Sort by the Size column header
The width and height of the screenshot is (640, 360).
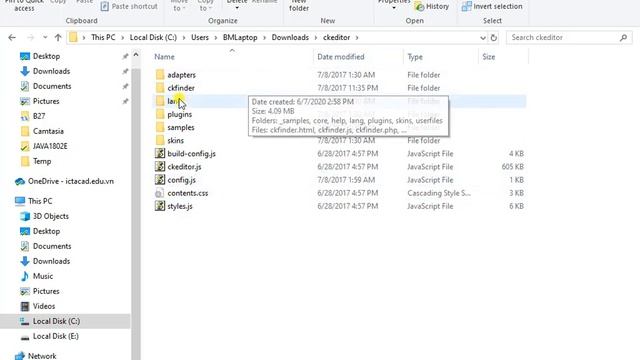point(489,57)
